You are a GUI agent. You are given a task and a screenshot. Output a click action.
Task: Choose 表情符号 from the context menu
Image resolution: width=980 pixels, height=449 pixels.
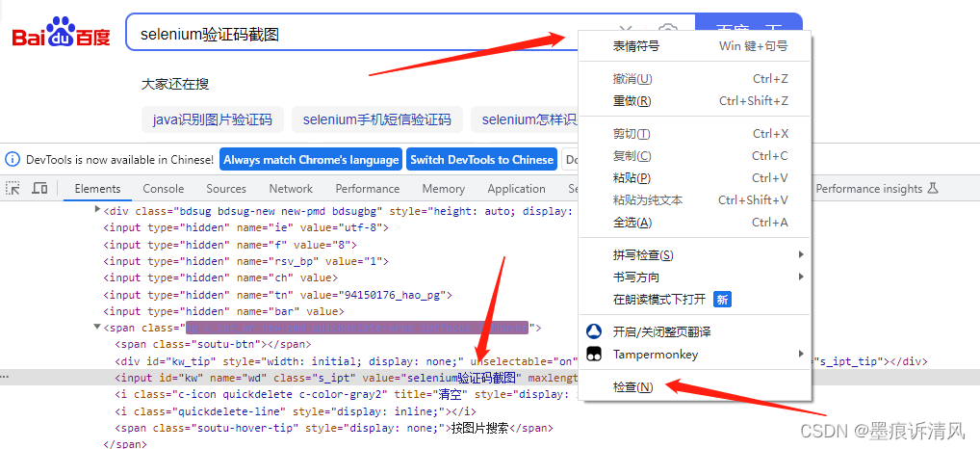[x=695, y=45]
